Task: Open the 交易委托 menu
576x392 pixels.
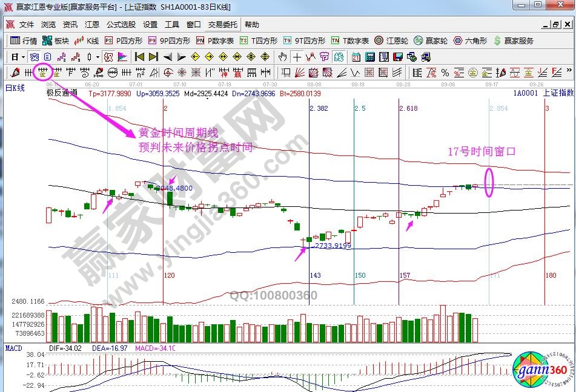Action: (223, 25)
